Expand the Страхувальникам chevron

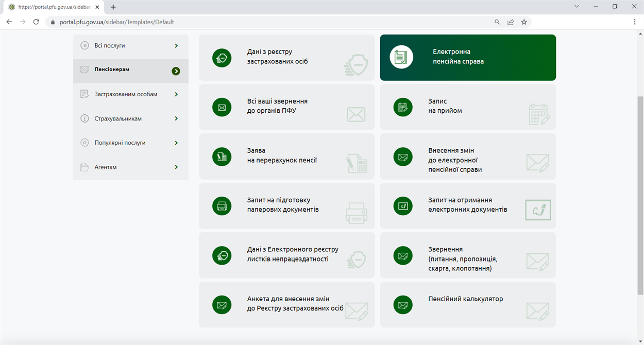pos(176,118)
